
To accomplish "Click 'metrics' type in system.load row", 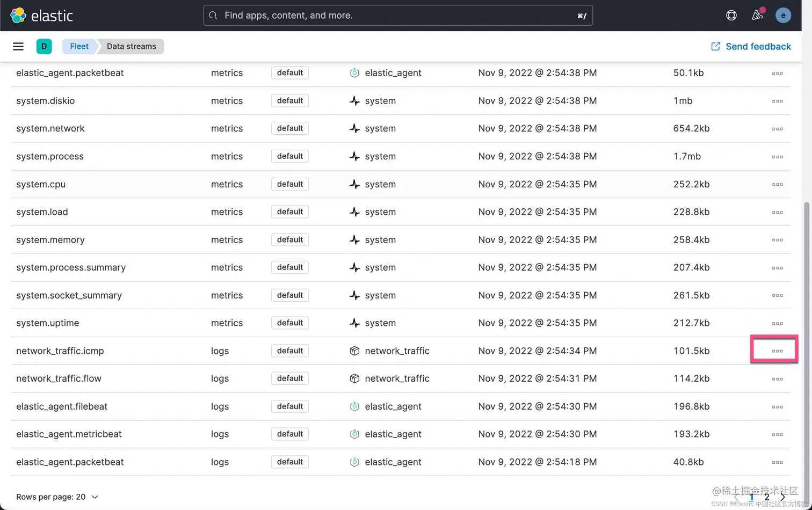I will pos(227,212).
